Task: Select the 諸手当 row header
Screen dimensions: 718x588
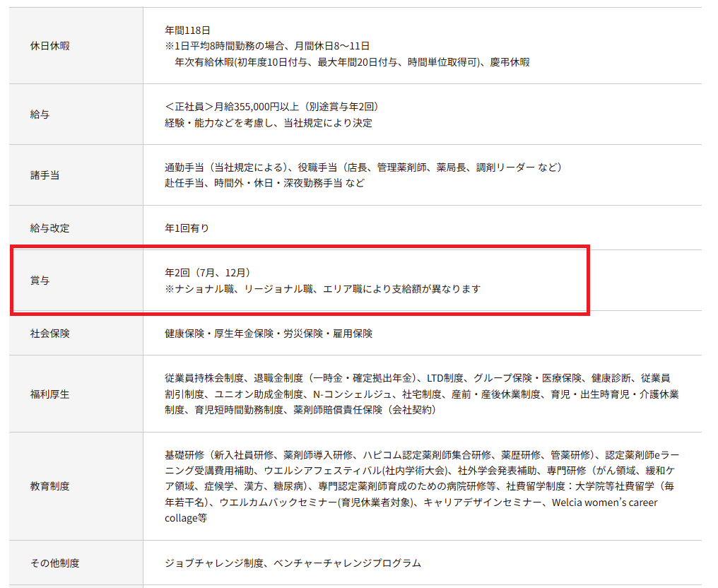Action: 45,175
